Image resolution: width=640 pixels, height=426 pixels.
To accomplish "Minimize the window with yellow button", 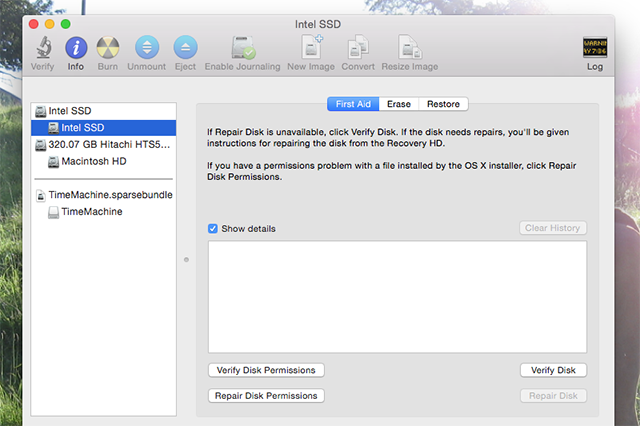I will pyautogui.click(x=49, y=24).
